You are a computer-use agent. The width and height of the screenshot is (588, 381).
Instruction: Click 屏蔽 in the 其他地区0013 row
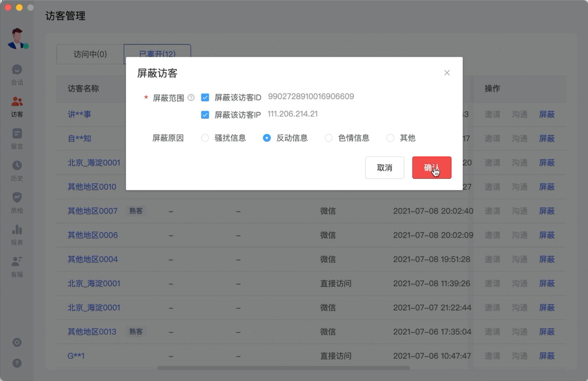[x=547, y=332]
